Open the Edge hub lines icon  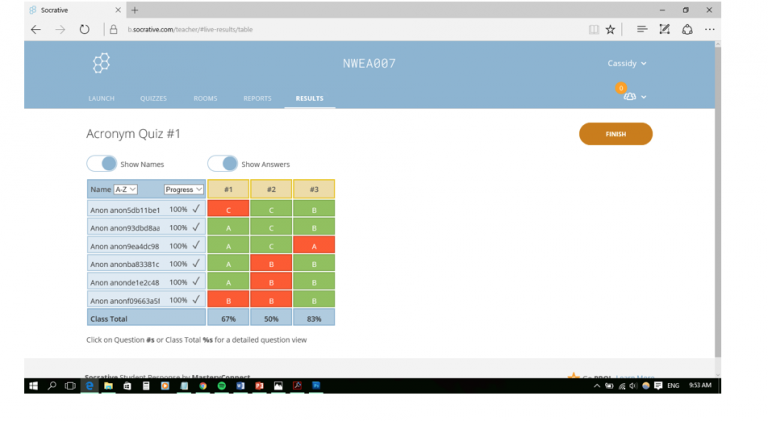point(642,30)
